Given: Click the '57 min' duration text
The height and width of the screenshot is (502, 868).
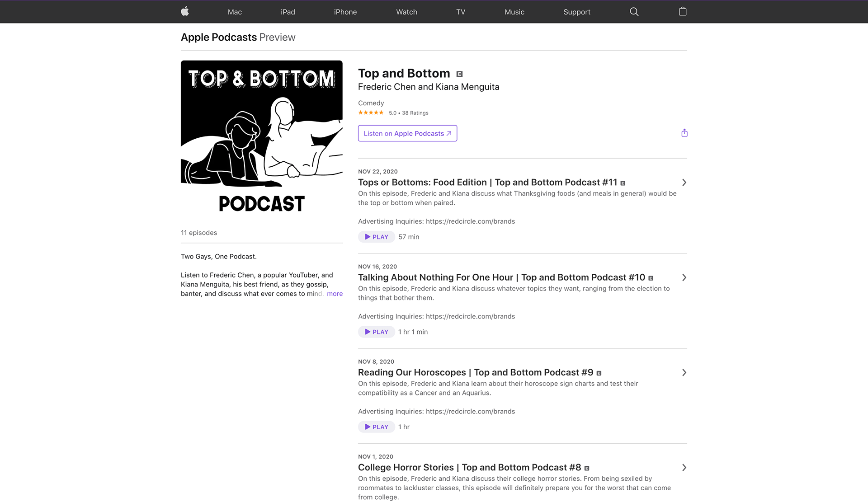Looking at the screenshot, I should 409,237.
